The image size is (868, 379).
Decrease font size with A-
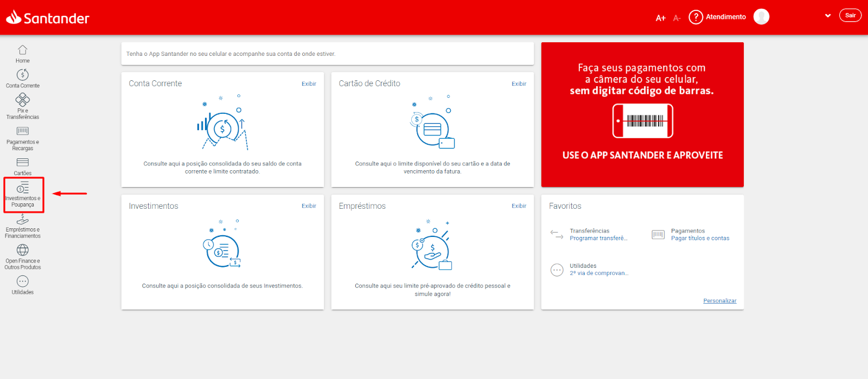point(676,18)
